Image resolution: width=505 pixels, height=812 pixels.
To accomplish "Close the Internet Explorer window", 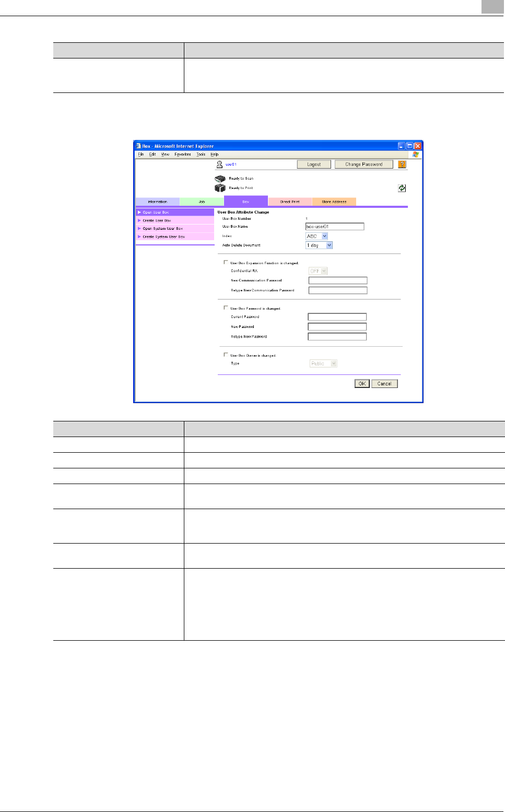I will pos(418,146).
